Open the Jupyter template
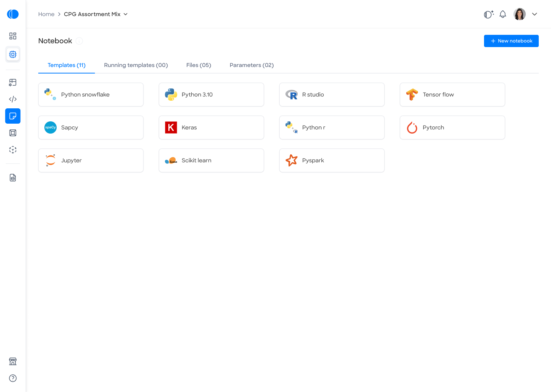The image size is (551, 392). coord(91,160)
